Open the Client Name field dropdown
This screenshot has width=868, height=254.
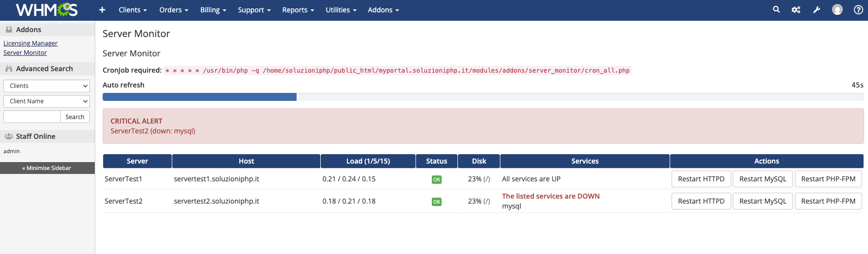46,101
